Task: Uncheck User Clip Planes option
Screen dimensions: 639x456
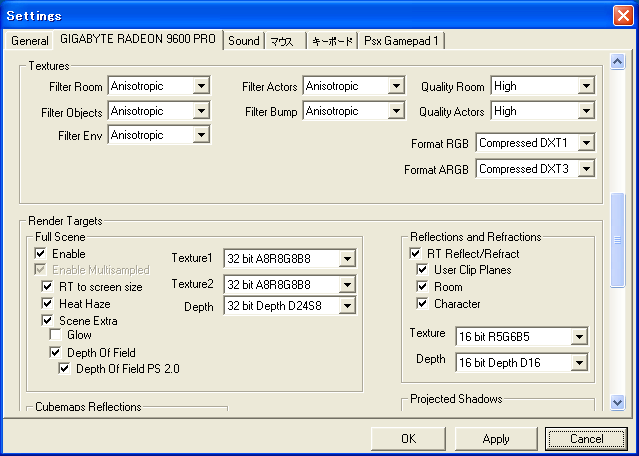Action: [424, 270]
